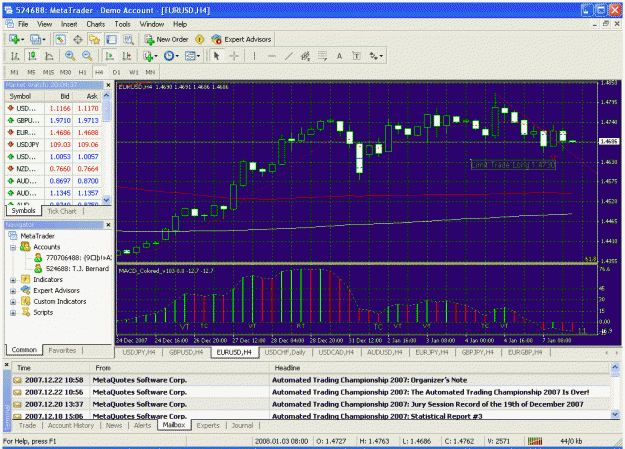Expand the Custom Indicators tree node

click(x=13, y=302)
